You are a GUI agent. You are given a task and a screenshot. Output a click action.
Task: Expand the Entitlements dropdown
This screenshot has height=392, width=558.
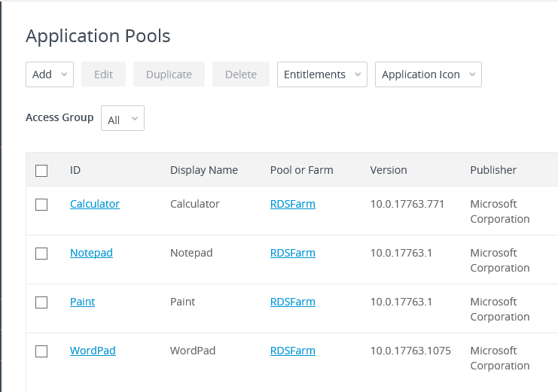click(x=322, y=74)
